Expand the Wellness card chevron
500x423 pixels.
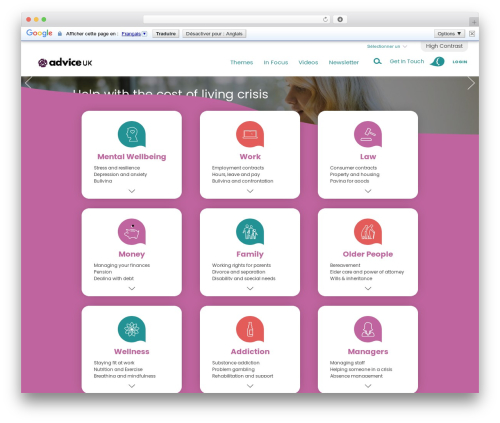coord(132,386)
